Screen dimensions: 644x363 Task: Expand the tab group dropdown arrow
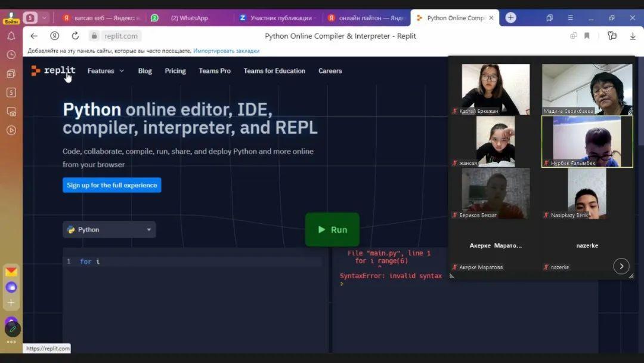(x=44, y=18)
